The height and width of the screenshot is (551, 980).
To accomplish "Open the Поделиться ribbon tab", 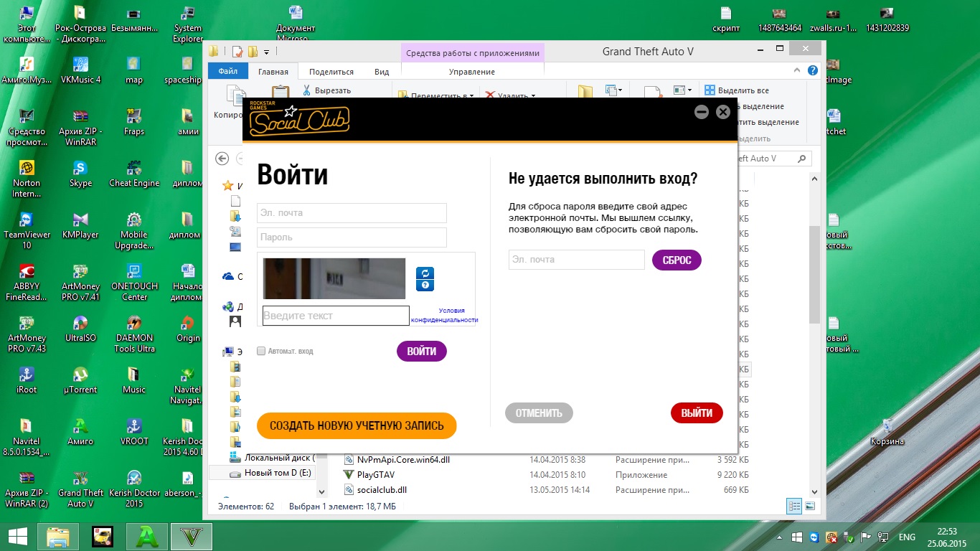I will [x=331, y=72].
